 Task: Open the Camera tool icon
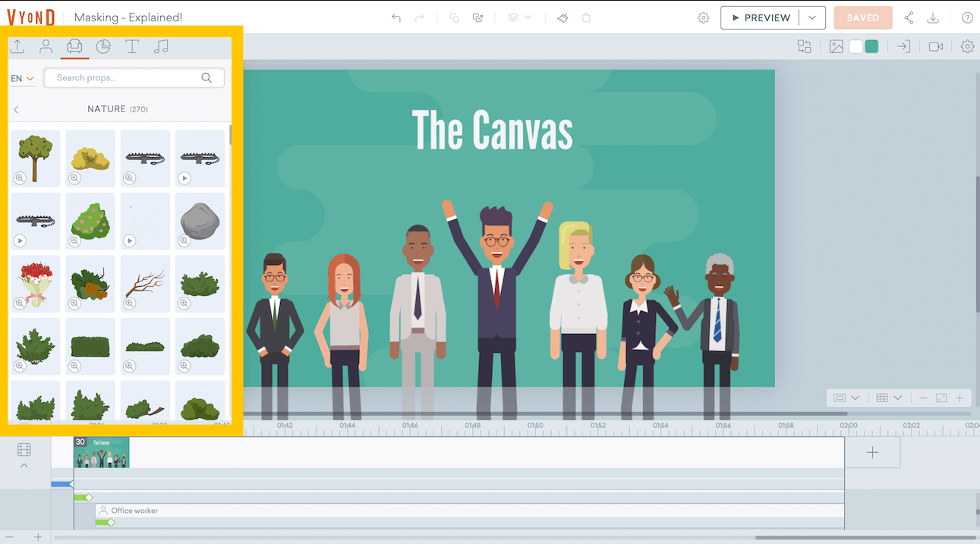point(935,47)
